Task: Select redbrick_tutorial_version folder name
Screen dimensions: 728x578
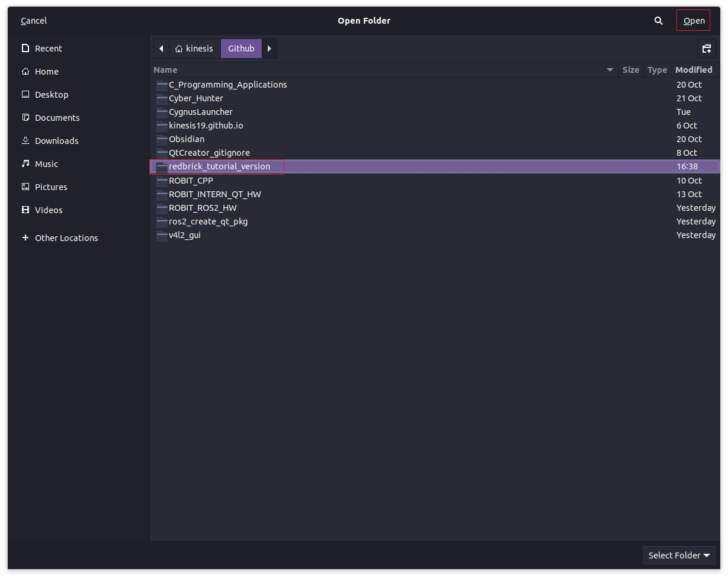Action: (219, 166)
